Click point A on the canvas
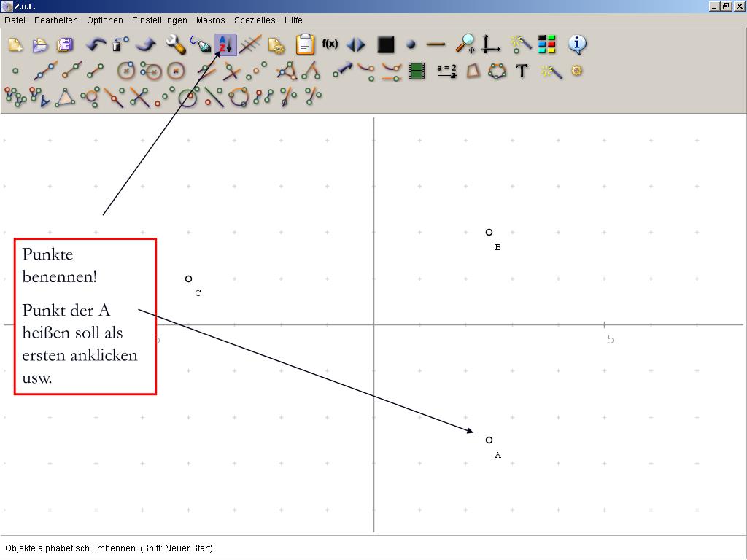747x560 pixels. click(489, 440)
